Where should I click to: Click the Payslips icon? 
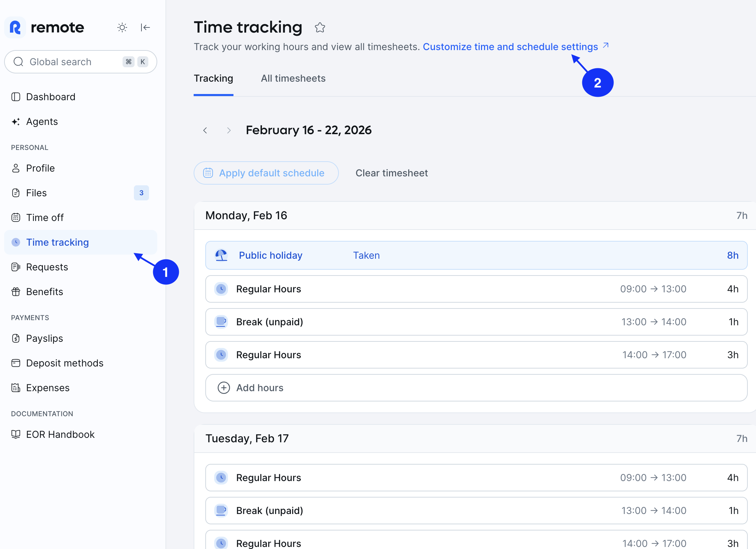[16, 338]
